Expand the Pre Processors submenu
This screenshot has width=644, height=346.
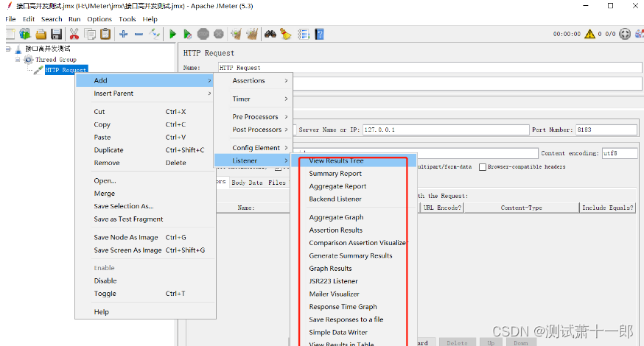point(254,116)
